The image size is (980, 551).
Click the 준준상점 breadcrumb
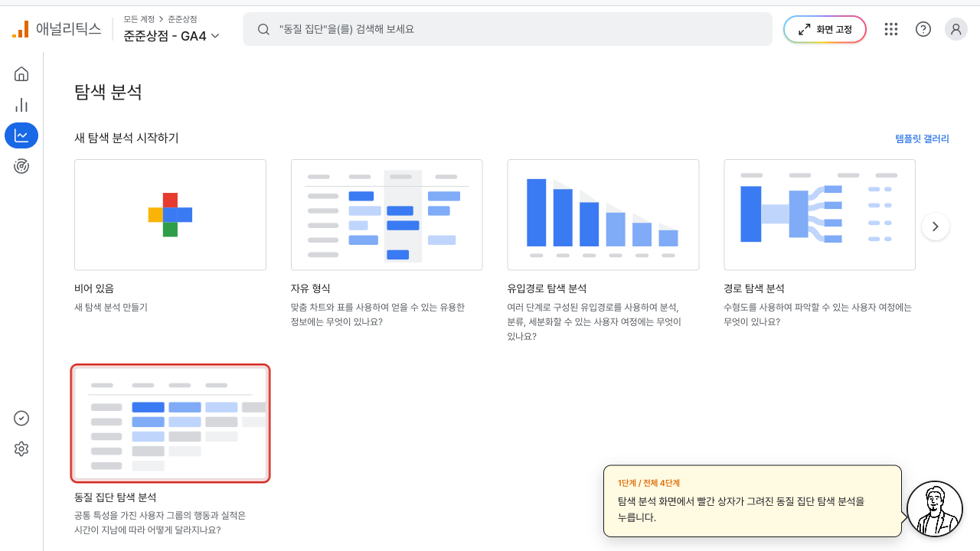182,19
